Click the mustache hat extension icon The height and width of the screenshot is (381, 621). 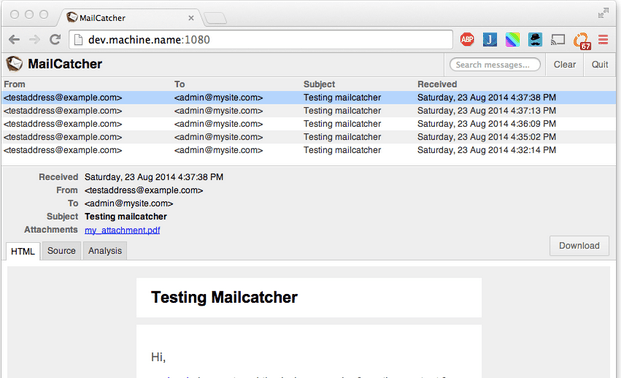coord(535,40)
